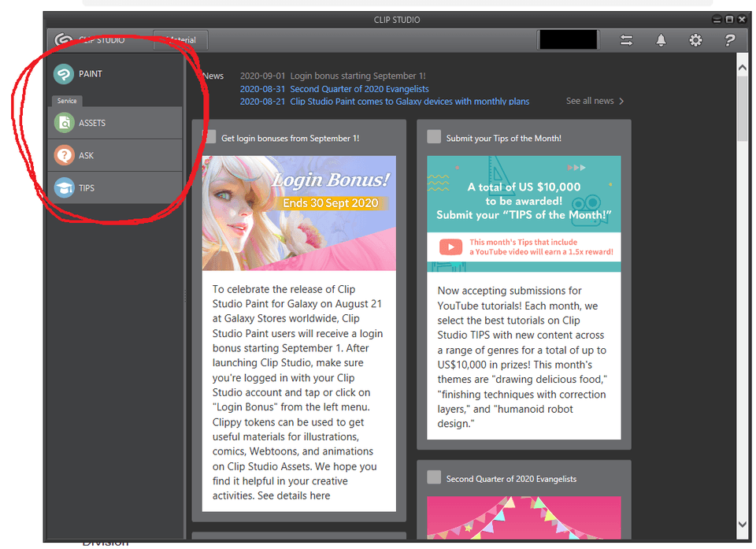Click the Second Quarter of 2020 Evangelists card title

coord(511,479)
